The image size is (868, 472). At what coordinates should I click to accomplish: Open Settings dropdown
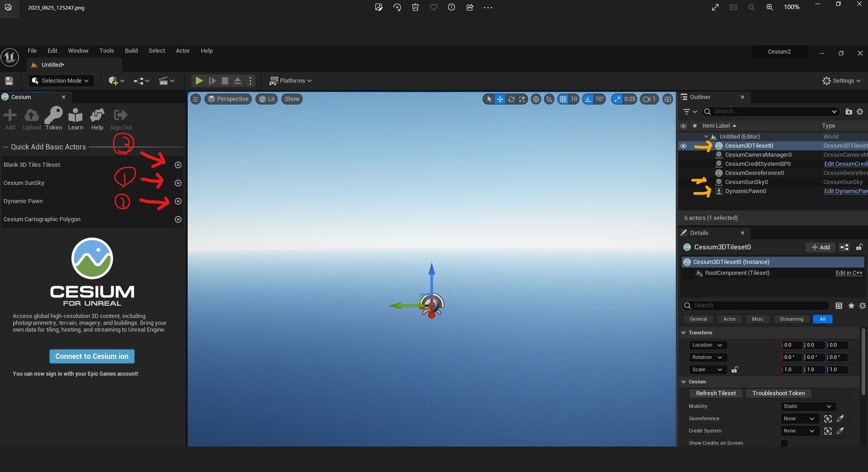point(842,81)
